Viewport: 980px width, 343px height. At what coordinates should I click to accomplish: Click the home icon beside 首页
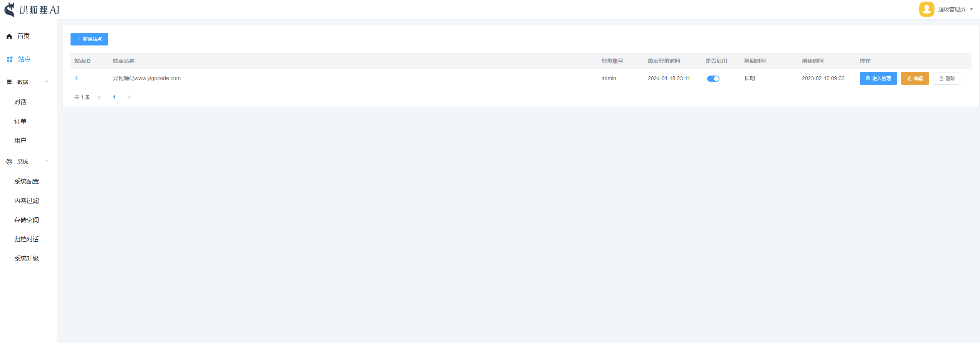pos(9,36)
